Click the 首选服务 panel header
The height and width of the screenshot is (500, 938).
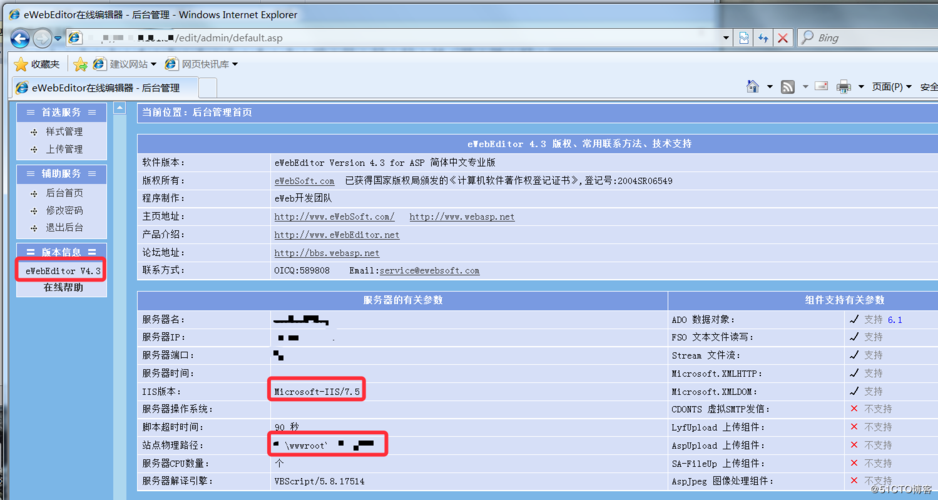coord(62,112)
